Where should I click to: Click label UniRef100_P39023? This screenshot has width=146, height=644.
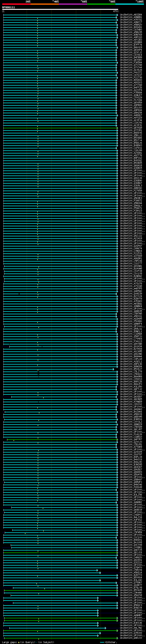[x=131, y=210]
